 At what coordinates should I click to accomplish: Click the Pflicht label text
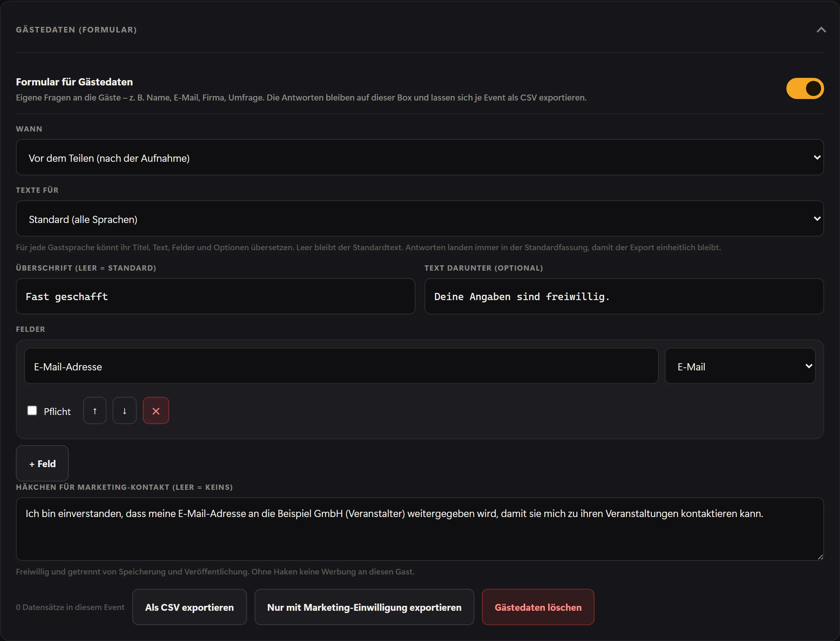(x=57, y=412)
